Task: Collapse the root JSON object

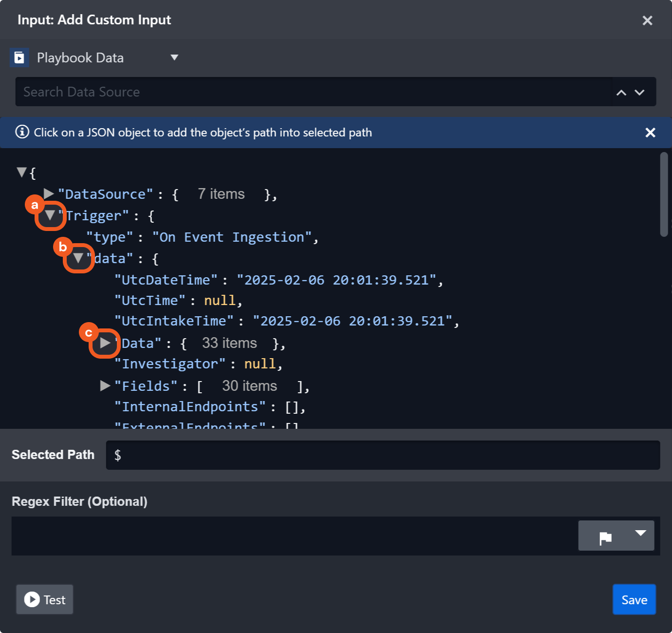Action: pyautogui.click(x=21, y=172)
